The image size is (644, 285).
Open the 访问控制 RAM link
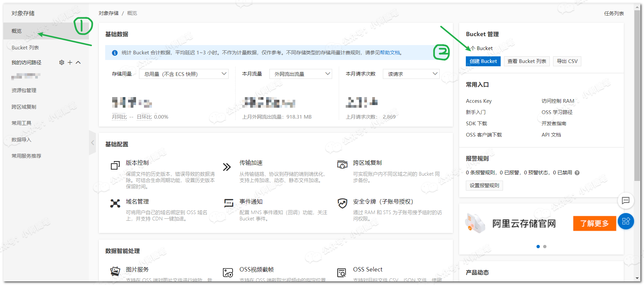click(558, 101)
